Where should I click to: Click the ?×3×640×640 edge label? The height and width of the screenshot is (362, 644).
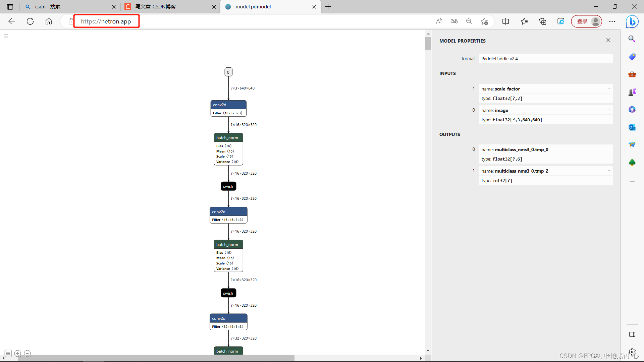[x=243, y=88]
